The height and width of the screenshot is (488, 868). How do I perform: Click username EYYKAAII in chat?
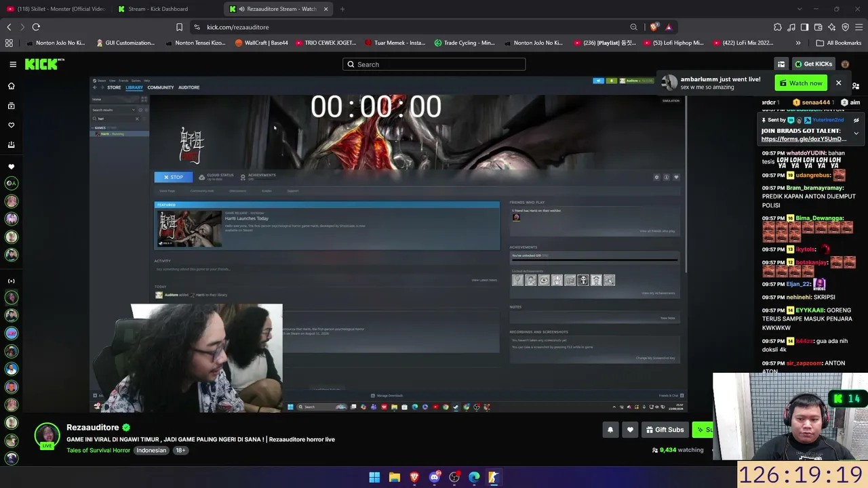point(810,310)
